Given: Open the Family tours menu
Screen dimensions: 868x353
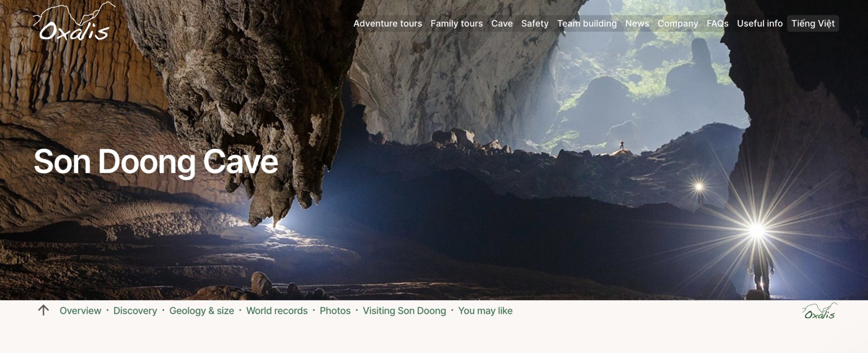Looking at the screenshot, I should coord(457,23).
